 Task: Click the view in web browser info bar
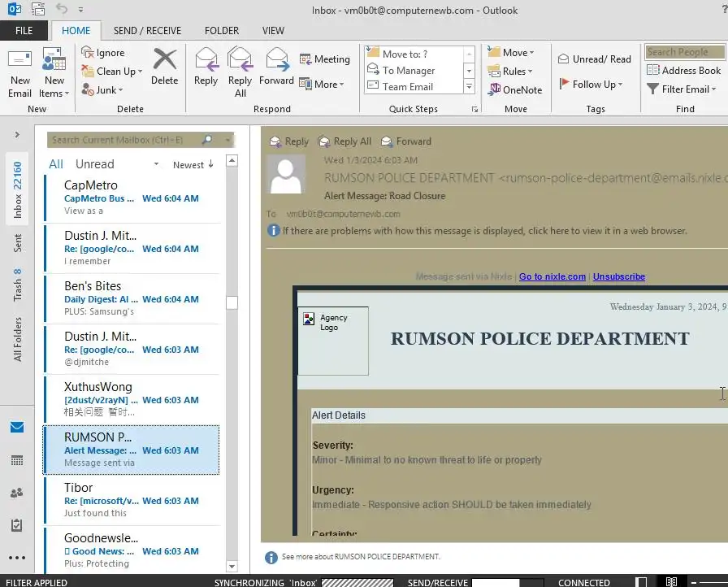(x=477, y=230)
